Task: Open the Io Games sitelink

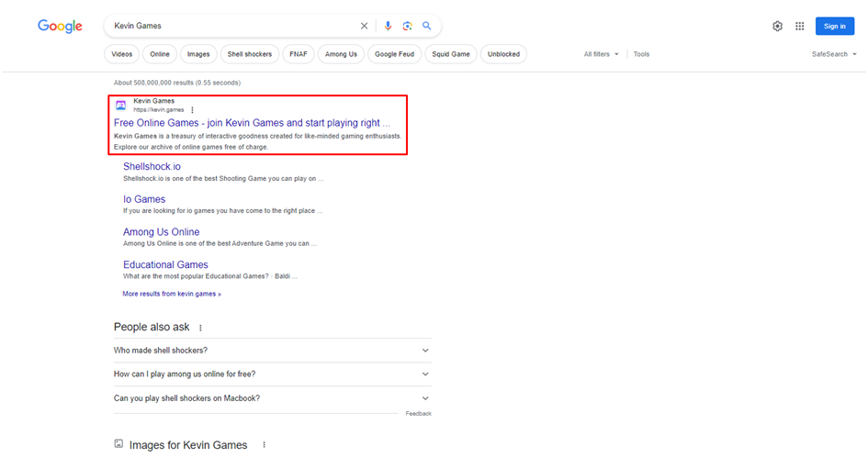Action: coord(144,199)
